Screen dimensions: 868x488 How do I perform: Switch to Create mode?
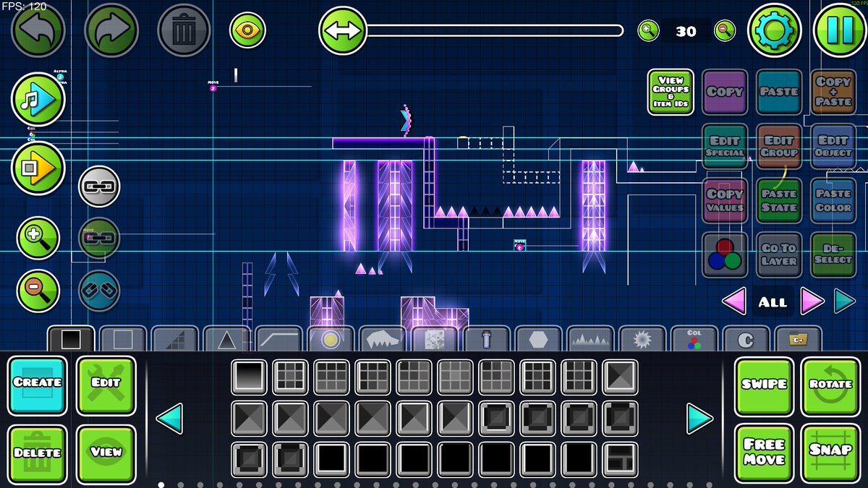click(x=38, y=385)
